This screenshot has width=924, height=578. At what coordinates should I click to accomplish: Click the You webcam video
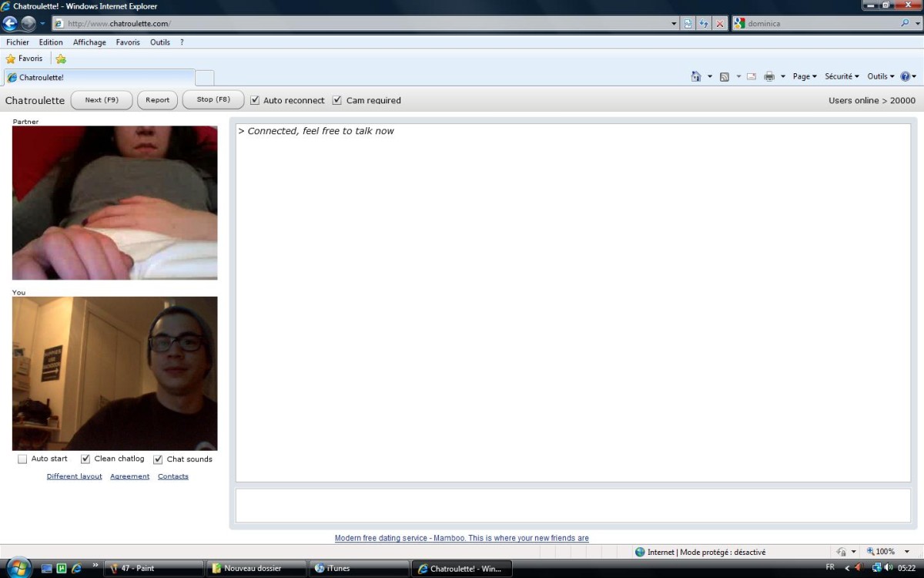115,374
